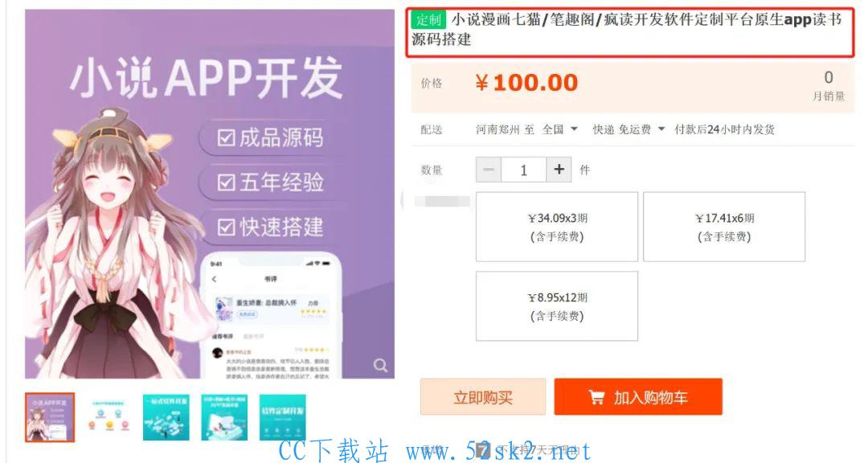Increase quantity with the plus button
Image resolution: width=868 pixels, height=463 pixels.
559,169
